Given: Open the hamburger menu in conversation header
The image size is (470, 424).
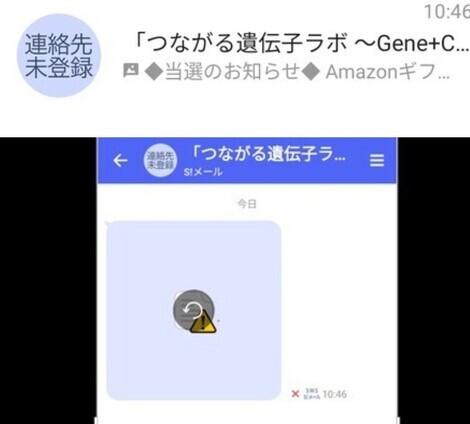Looking at the screenshot, I should pos(377,160).
